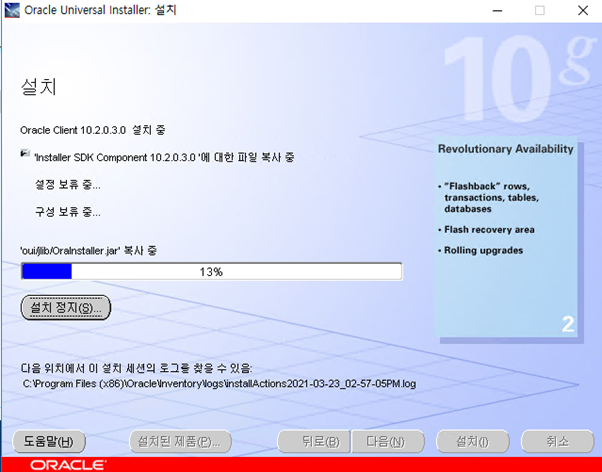
Task: Stop the installation with 설치 정지(S) button
Action: tap(66, 307)
